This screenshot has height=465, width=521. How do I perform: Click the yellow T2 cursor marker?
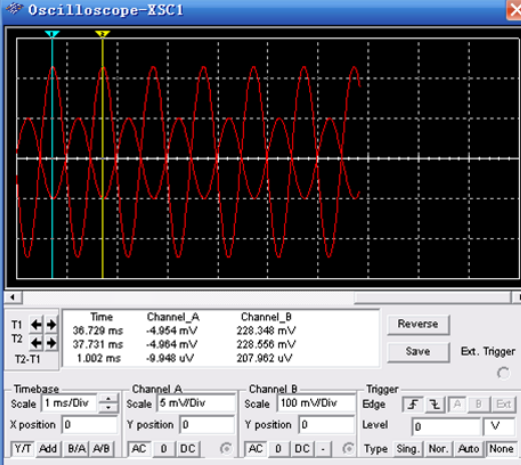click(102, 34)
